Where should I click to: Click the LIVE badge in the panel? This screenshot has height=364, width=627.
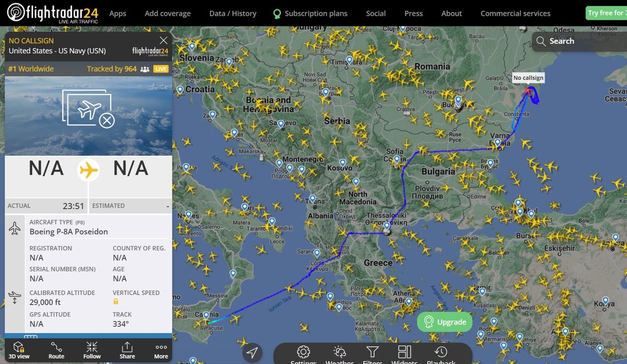point(161,69)
